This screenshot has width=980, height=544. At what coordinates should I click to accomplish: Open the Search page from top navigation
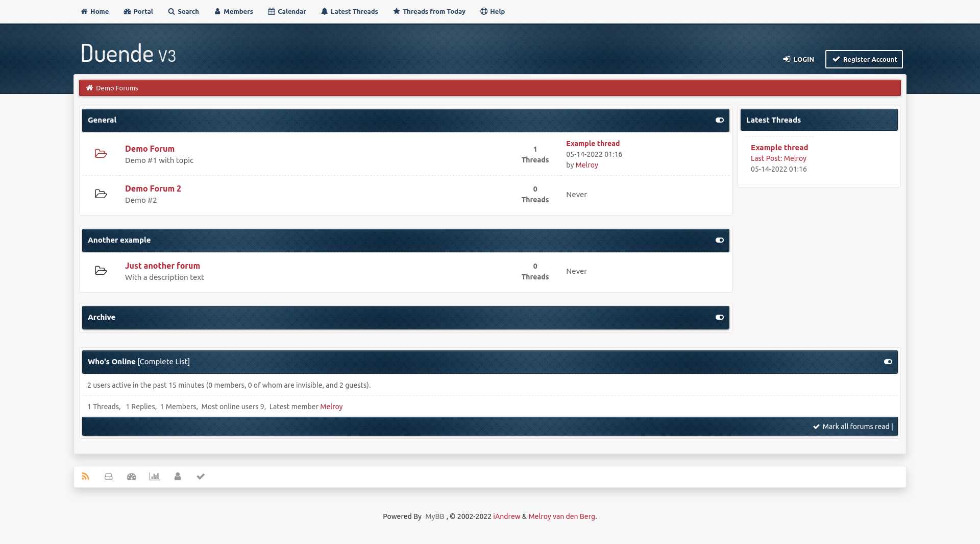(x=184, y=11)
